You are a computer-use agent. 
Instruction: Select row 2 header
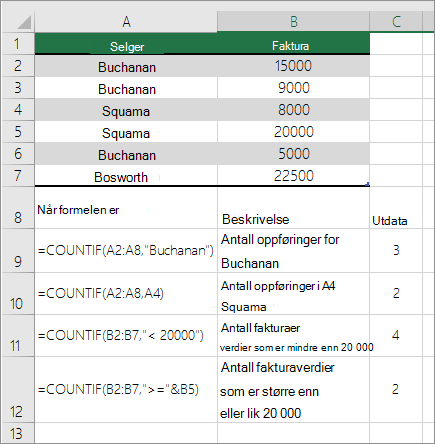pyautogui.click(x=18, y=66)
